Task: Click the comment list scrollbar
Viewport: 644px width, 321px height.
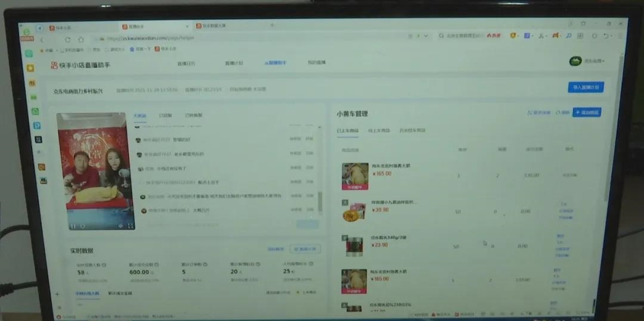Action: pos(320,201)
